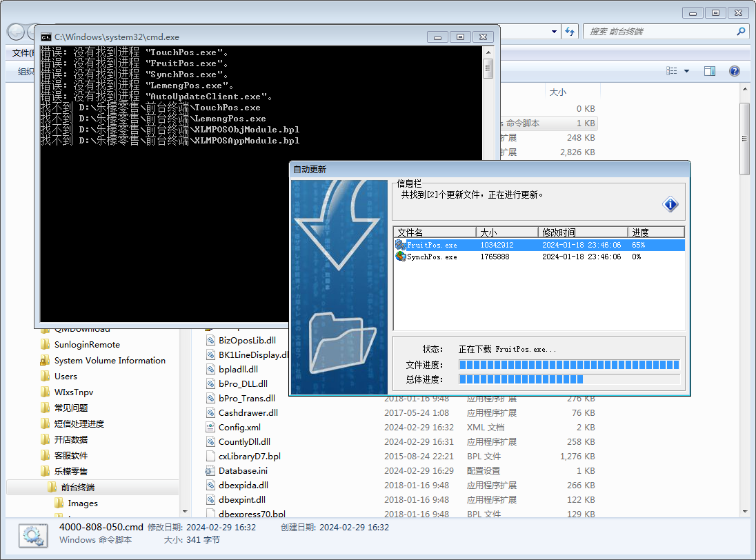756x560 pixels.
Task: Click the dbexpida.dll file icon
Action: point(210,486)
